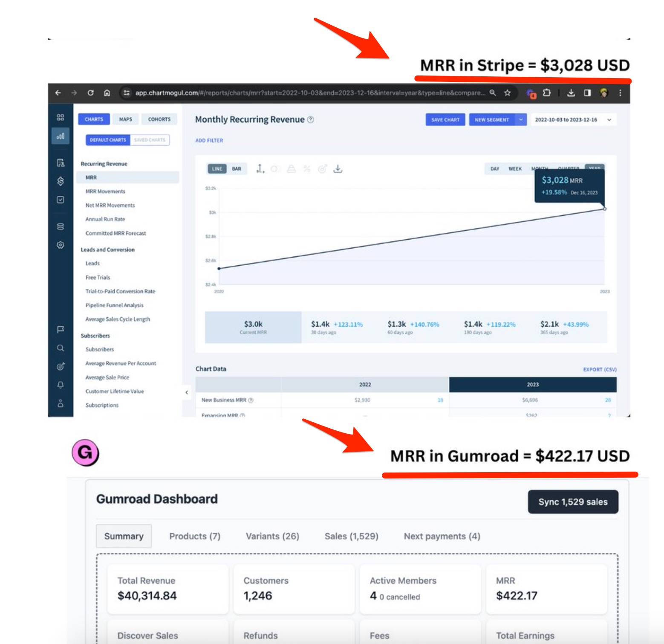Viewport: 664px width, 644px height.
Task: Open the sidebar search magnifier icon
Action: point(61,348)
